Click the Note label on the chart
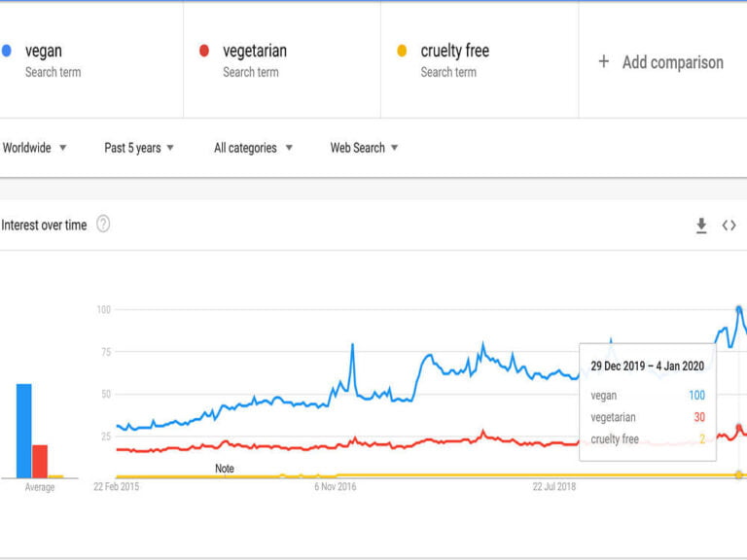This screenshot has height=560, width=747. click(x=225, y=469)
